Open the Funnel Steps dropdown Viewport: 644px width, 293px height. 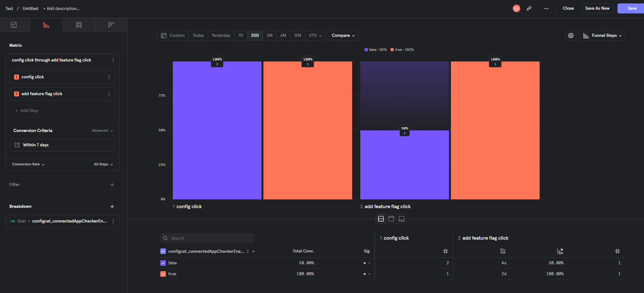coord(602,35)
